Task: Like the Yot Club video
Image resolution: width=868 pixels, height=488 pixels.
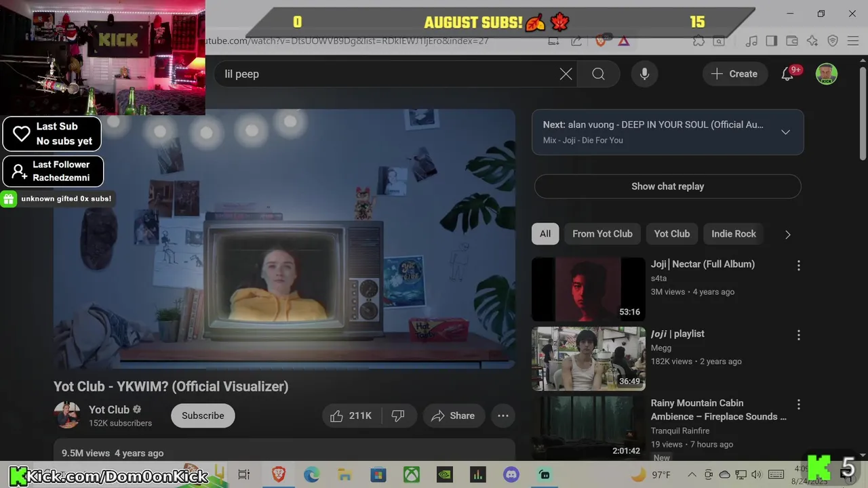Action: [x=351, y=415]
